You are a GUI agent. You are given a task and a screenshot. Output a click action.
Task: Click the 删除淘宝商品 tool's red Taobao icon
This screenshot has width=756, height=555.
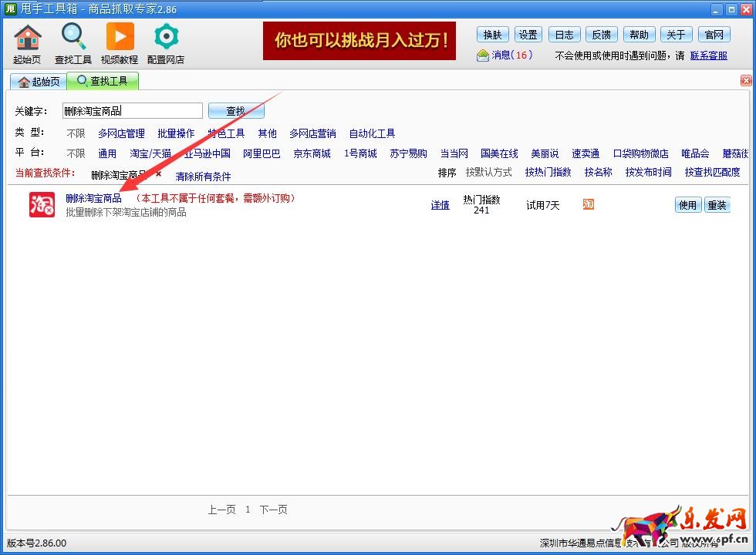[x=42, y=205]
